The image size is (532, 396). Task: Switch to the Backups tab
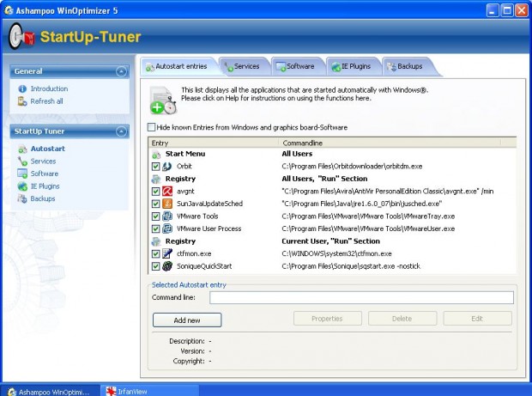pyautogui.click(x=409, y=66)
